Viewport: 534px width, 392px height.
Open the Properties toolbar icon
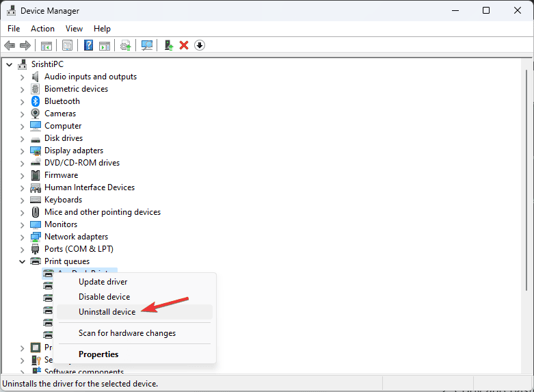(68, 45)
